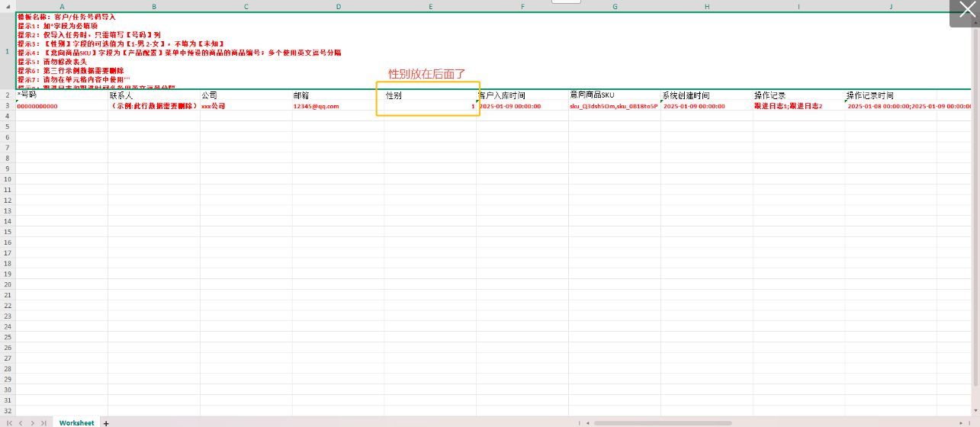Jump to the last sheet tab
Image resolution: width=980 pixels, height=427 pixels.
(x=43, y=422)
